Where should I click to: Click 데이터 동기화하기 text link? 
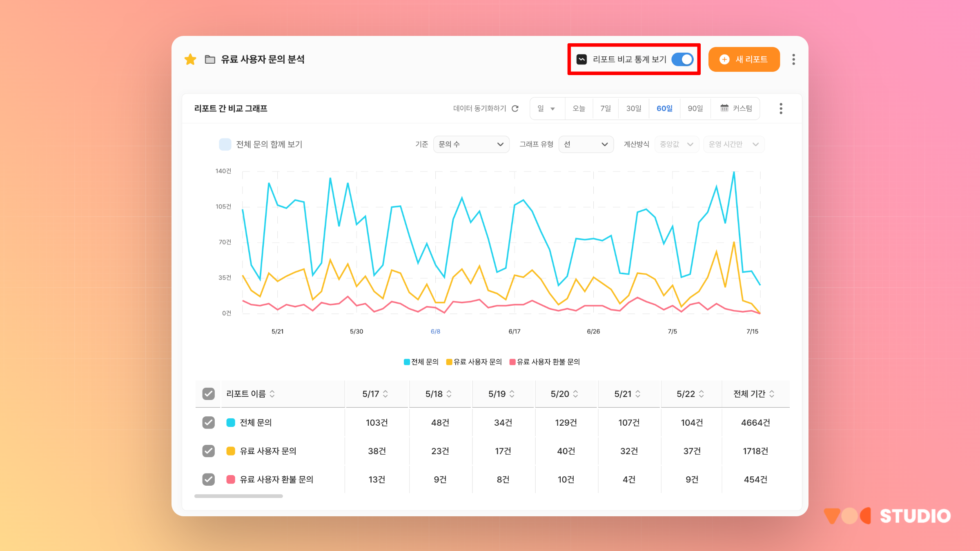tap(479, 109)
